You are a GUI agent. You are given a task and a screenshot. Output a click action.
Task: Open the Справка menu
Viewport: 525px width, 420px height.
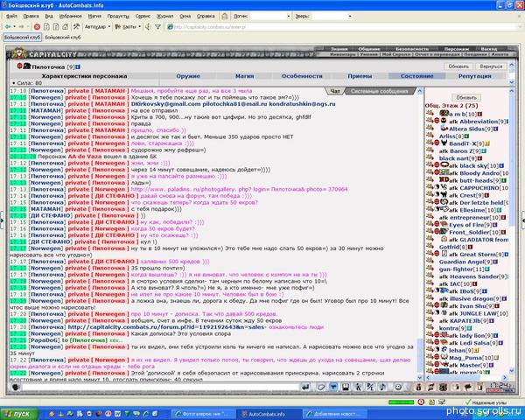coord(206,16)
